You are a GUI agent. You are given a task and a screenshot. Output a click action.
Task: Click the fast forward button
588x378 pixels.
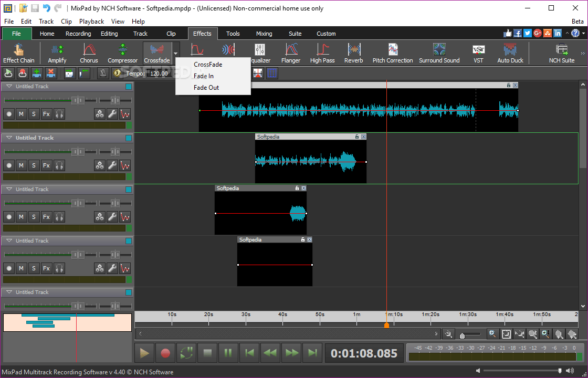[x=292, y=353]
